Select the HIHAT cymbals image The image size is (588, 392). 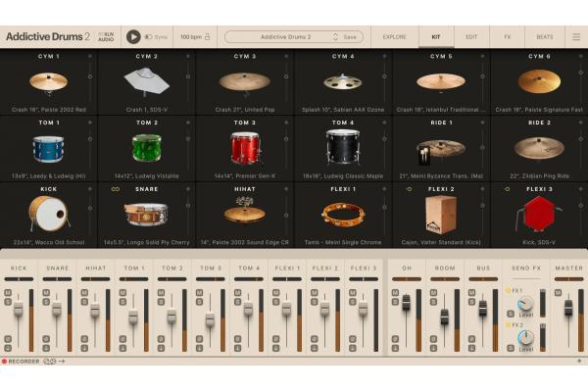pos(244,210)
